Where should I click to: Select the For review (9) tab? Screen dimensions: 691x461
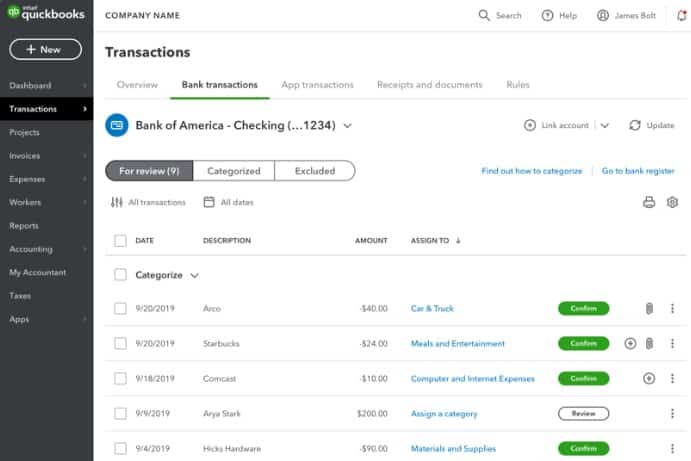(149, 171)
